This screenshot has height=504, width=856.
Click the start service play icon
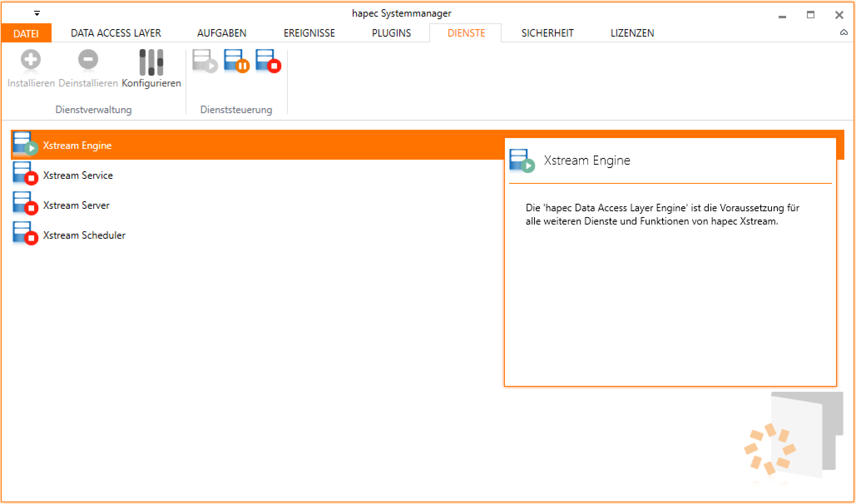[x=205, y=61]
